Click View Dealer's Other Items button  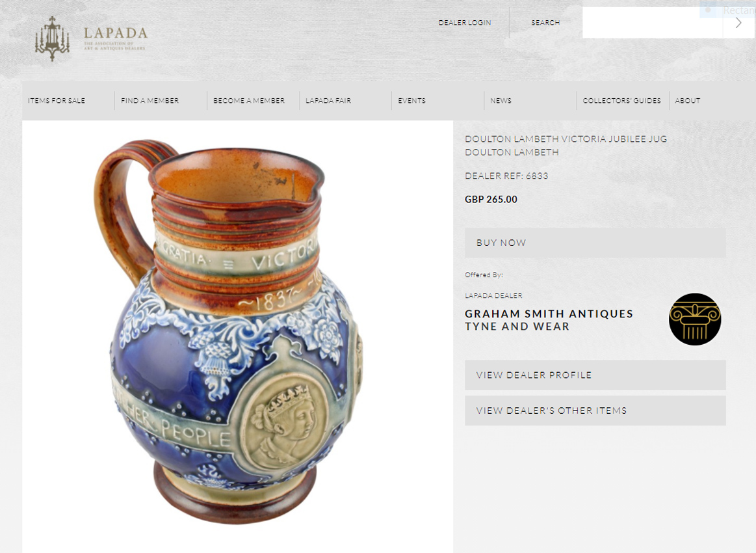pyautogui.click(x=595, y=411)
